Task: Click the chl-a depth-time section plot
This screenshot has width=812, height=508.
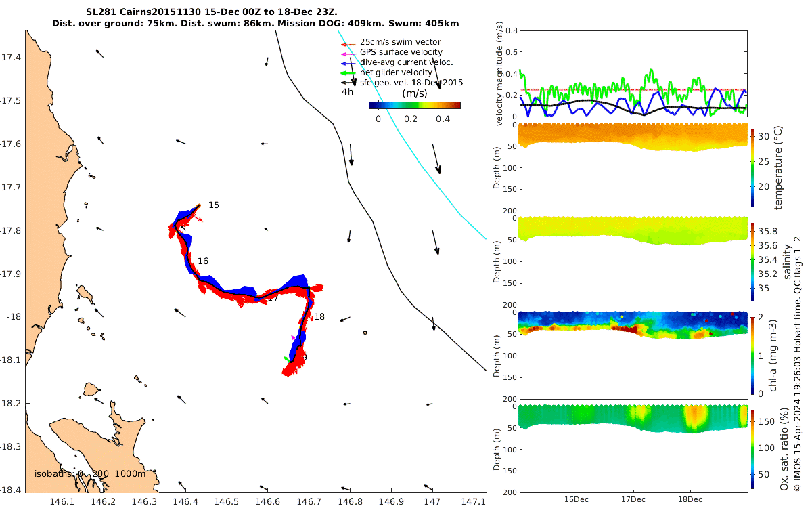Action: tap(633, 356)
